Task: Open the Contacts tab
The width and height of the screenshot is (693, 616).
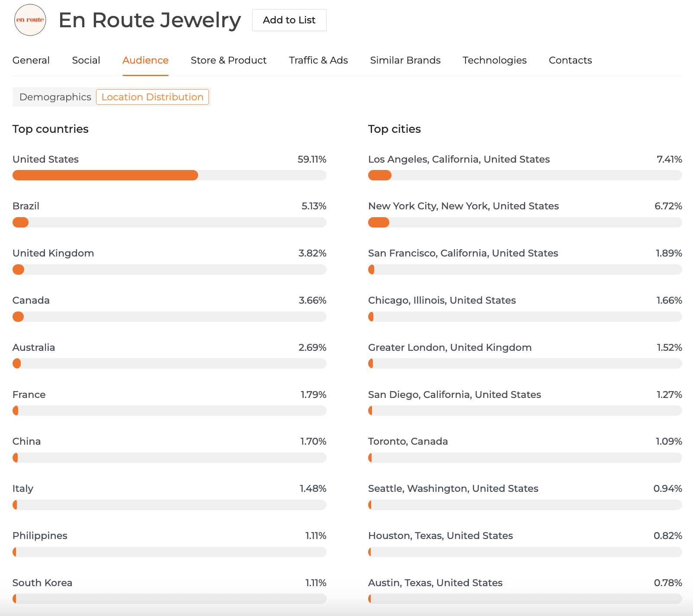Action: pos(570,60)
